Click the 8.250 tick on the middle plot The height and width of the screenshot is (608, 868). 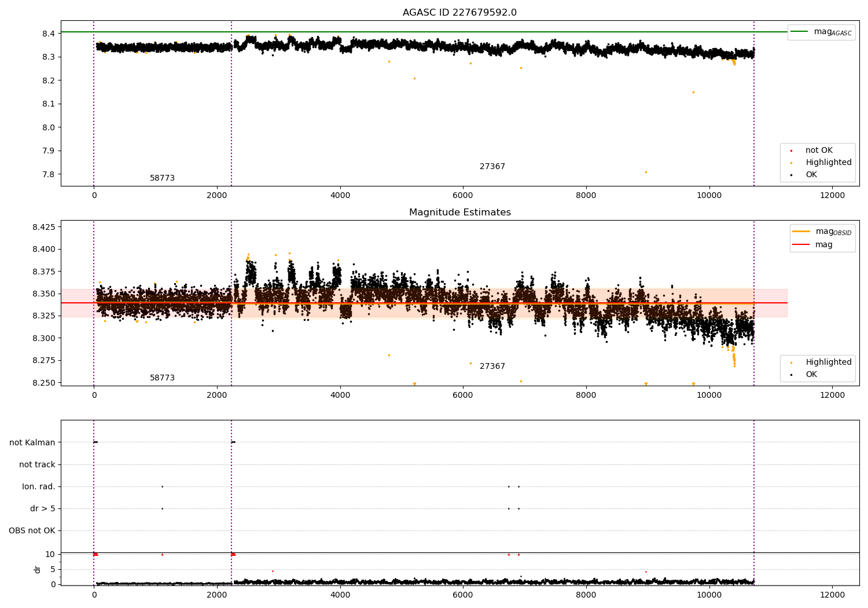(x=44, y=383)
